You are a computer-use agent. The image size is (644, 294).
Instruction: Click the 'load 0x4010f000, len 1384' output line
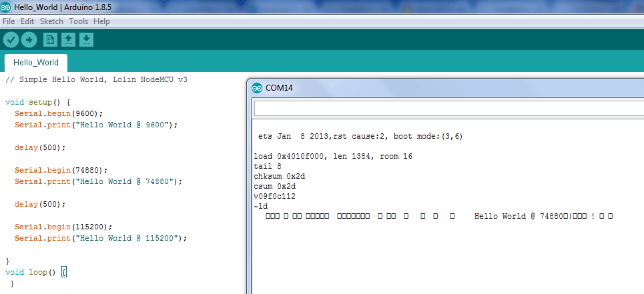point(333,157)
